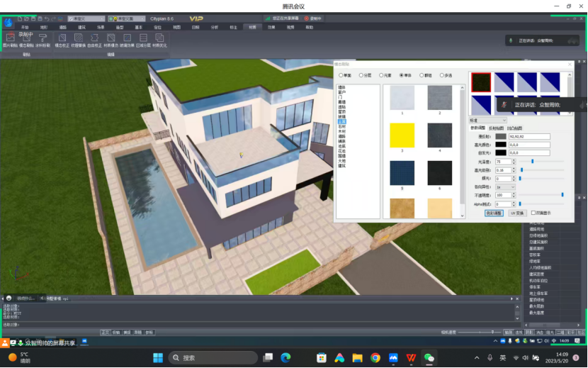Click the 涂料粉刷 paint roller icon
The image size is (588, 368).
coord(44,38)
